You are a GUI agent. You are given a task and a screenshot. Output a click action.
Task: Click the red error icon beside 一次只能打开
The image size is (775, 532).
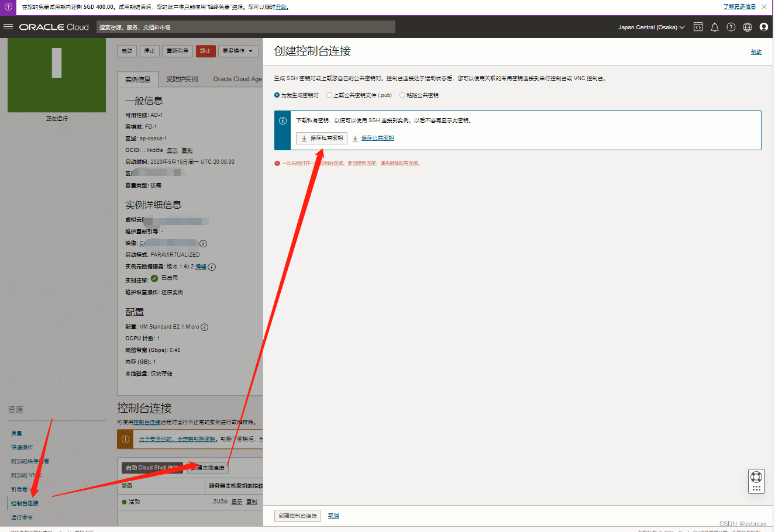(x=277, y=164)
